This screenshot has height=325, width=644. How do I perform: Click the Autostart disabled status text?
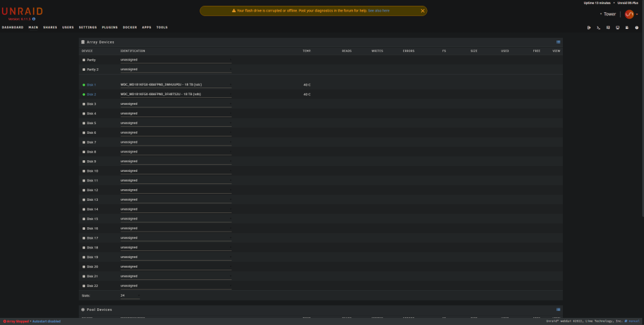click(46, 321)
